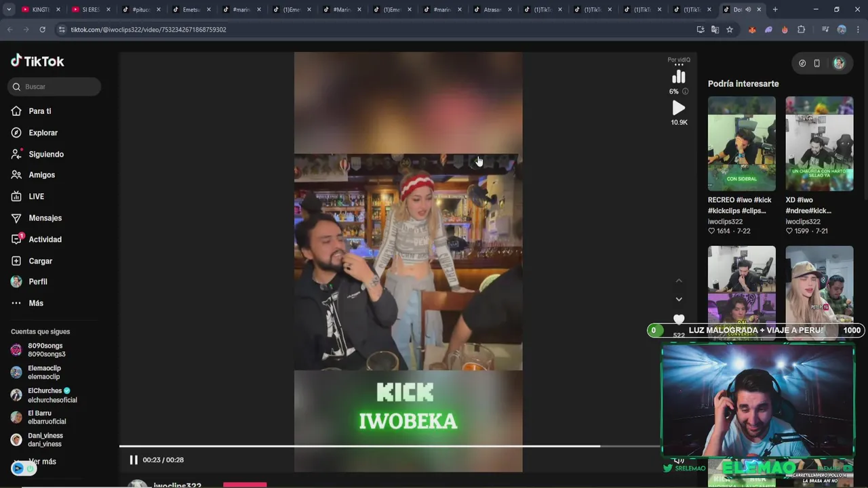Image resolution: width=868 pixels, height=488 pixels.
Task: Click the main video player
Action: (x=408, y=262)
